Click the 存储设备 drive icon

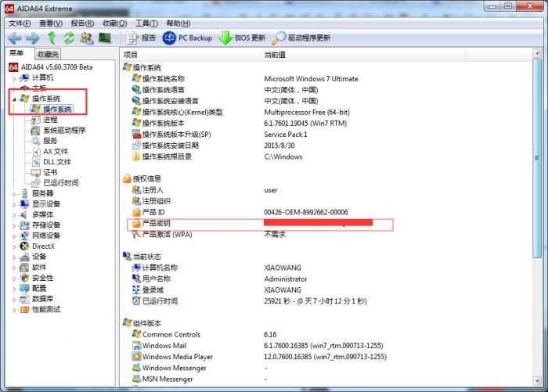(24, 225)
